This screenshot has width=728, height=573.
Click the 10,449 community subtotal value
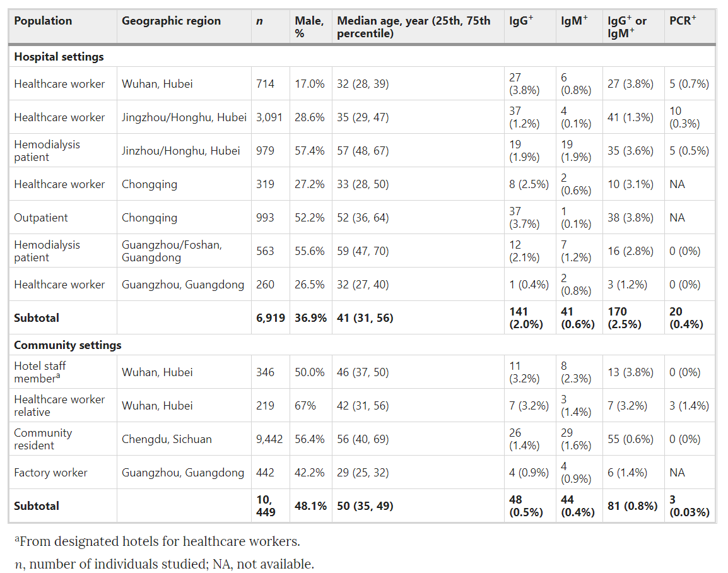tap(266, 506)
